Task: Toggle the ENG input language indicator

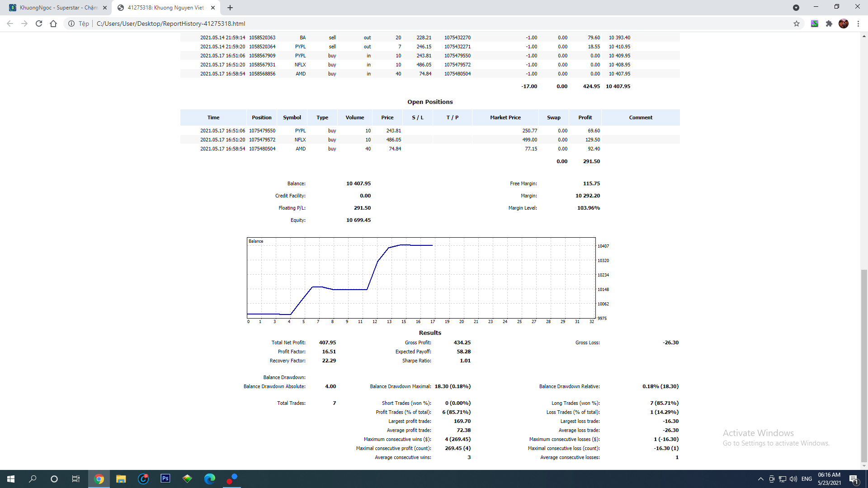Action: 807,479
